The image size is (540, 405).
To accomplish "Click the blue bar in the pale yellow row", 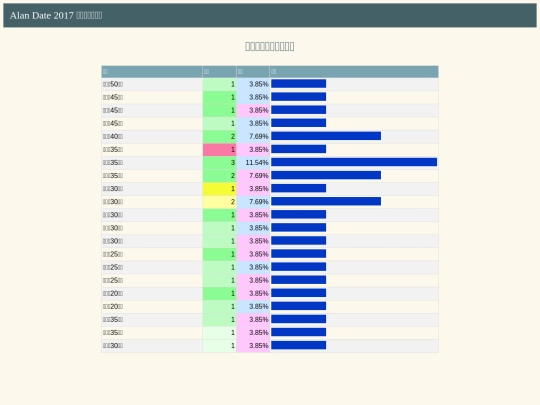I will [326, 201].
